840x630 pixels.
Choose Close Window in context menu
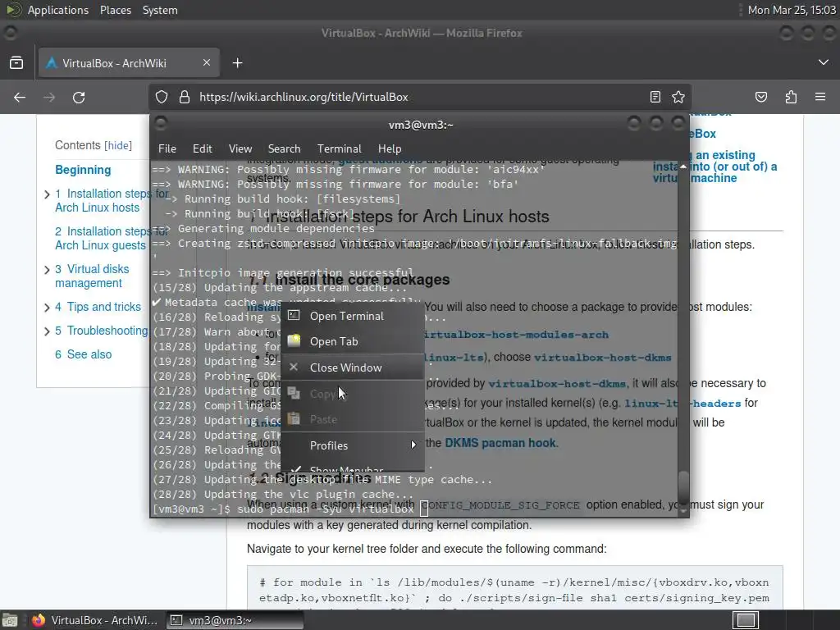click(x=353, y=367)
